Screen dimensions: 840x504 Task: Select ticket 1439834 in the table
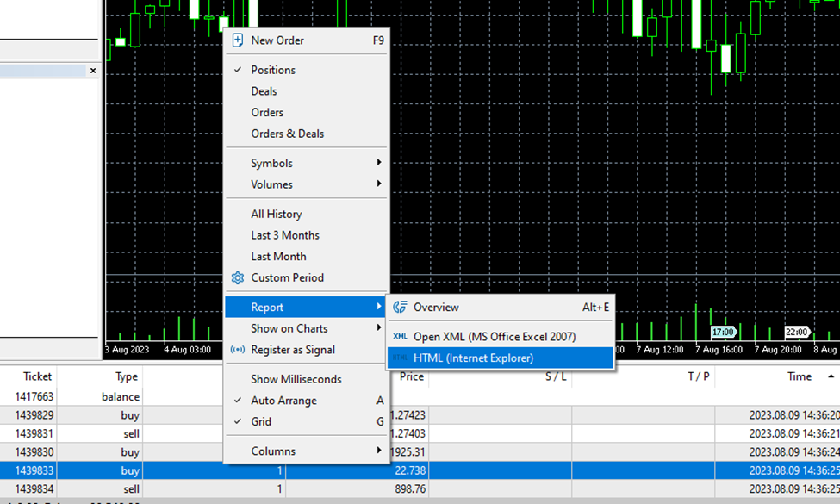[34, 489]
